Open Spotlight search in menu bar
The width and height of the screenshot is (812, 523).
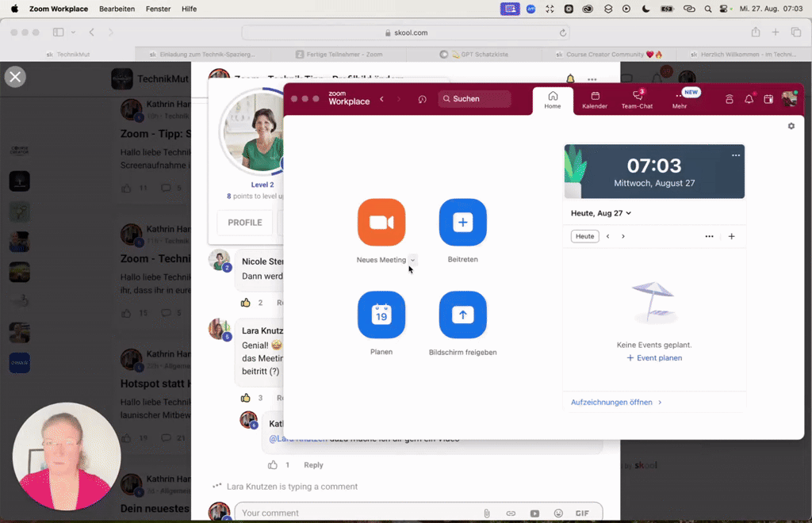tap(707, 9)
